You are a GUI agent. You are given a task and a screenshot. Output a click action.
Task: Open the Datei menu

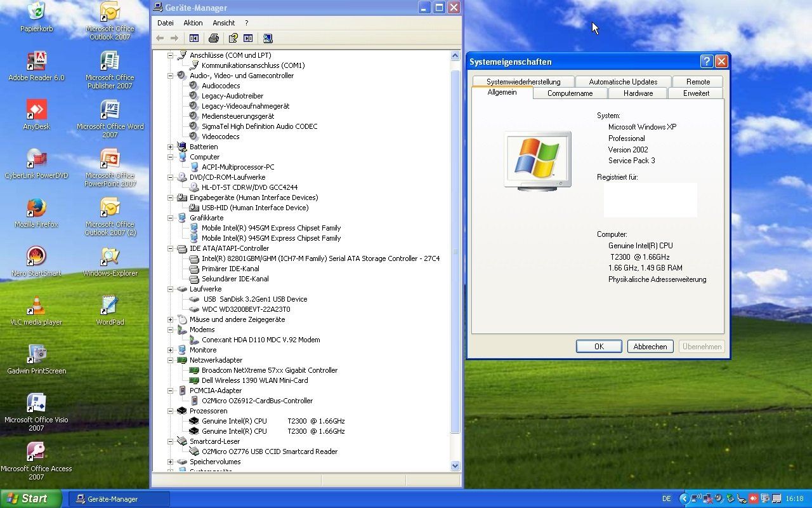[x=166, y=23]
